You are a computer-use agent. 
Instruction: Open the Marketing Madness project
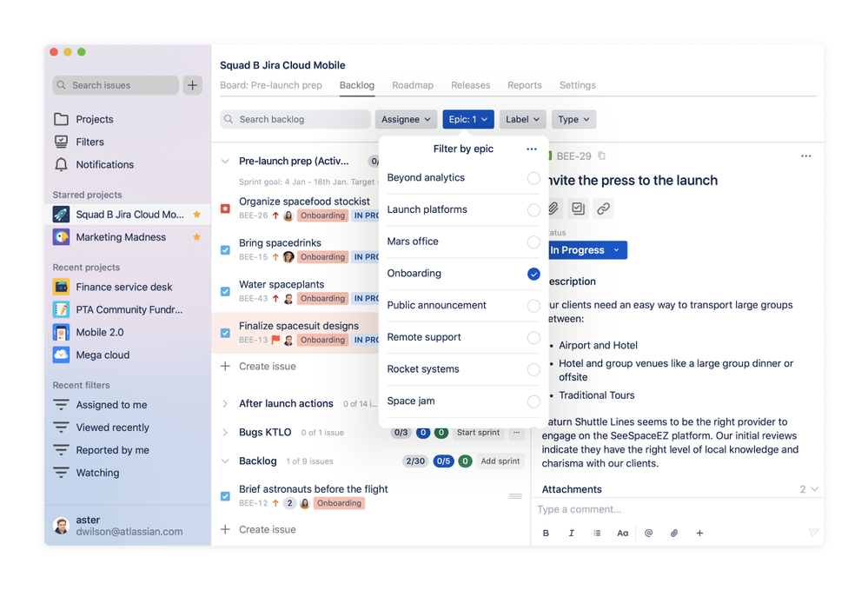point(121,237)
